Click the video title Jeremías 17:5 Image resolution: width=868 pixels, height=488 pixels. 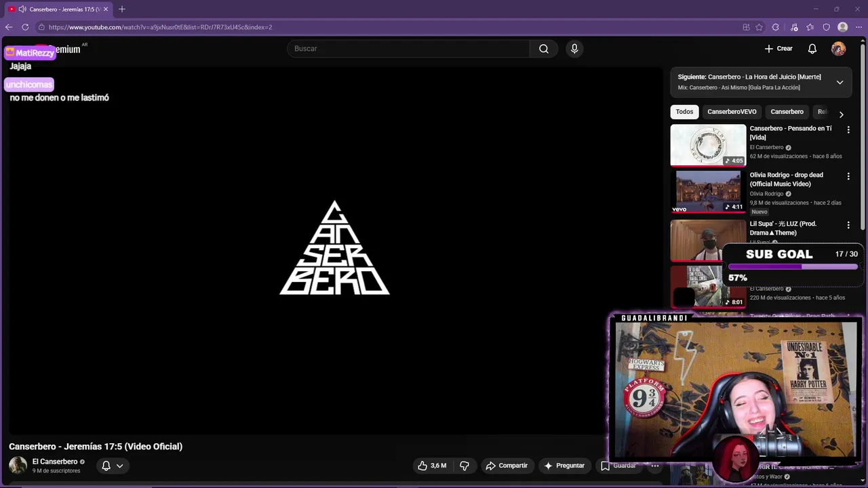[x=96, y=447]
